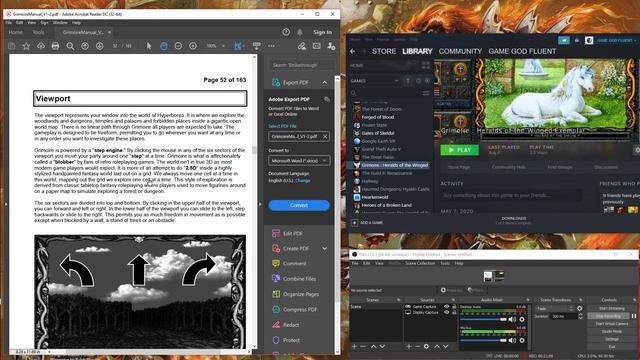Click Add a Game in Steam

[367, 223]
